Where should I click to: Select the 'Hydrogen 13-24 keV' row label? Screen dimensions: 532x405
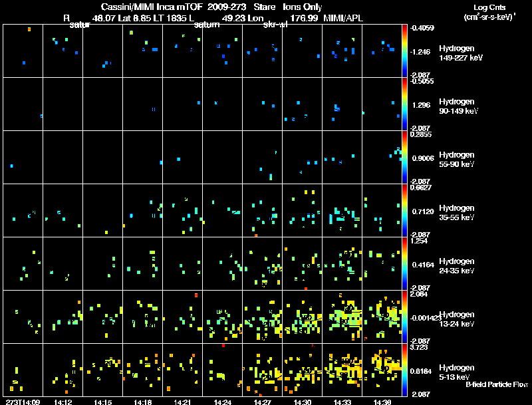pyautogui.click(x=457, y=319)
